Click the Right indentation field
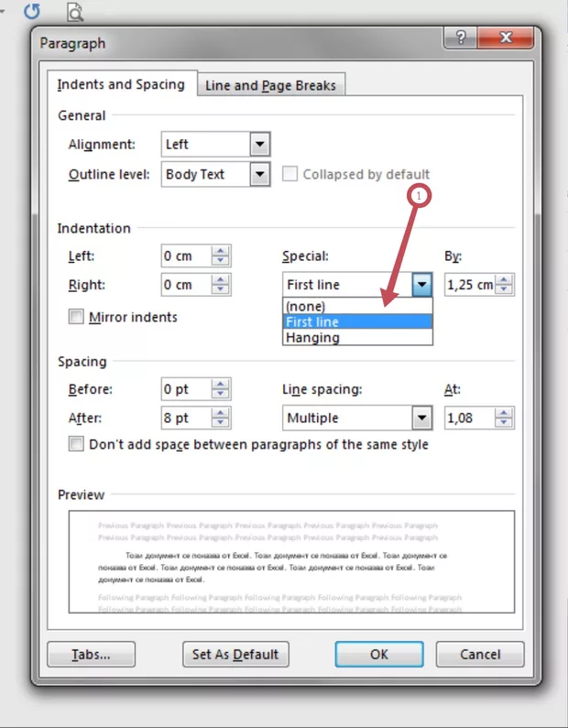The width and height of the screenshot is (568, 728). (186, 285)
